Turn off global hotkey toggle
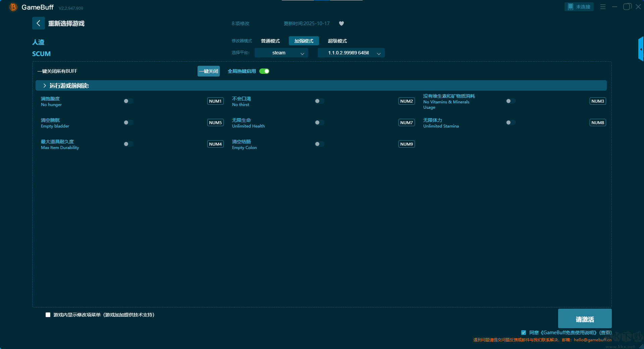 264,71
